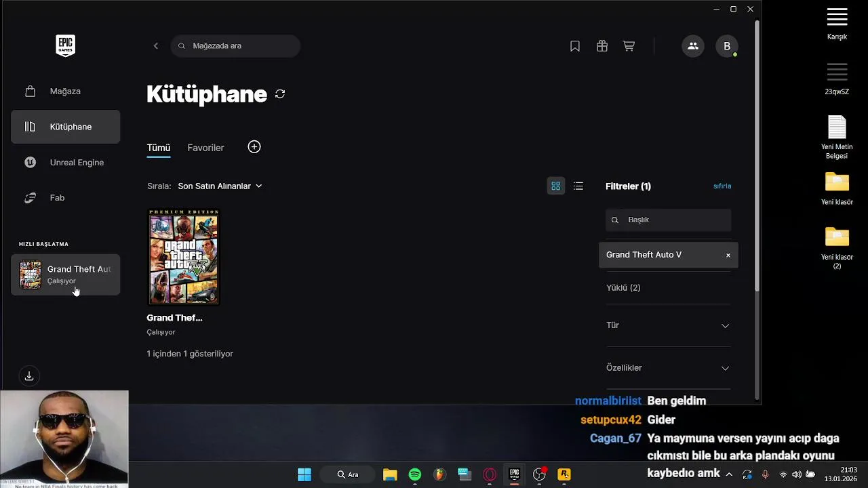Open the B profile avatar
This screenshot has height=488, width=868.
pos(727,46)
